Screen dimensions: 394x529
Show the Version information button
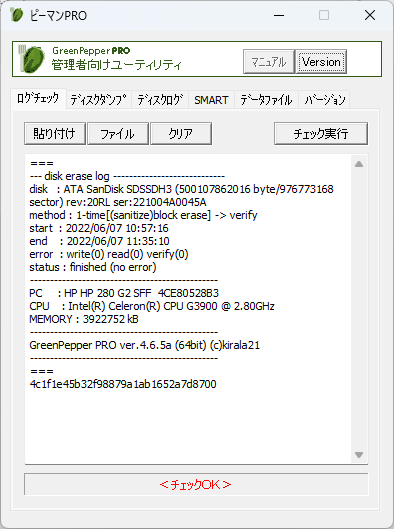point(321,62)
